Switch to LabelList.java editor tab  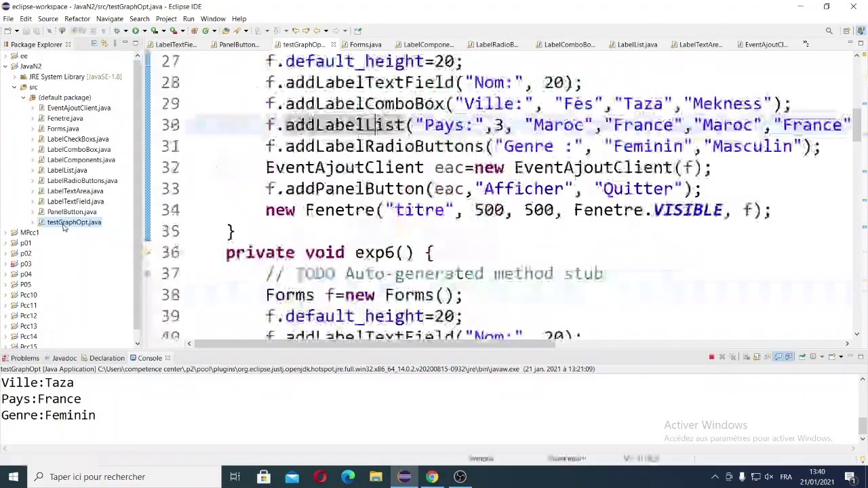point(632,45)
